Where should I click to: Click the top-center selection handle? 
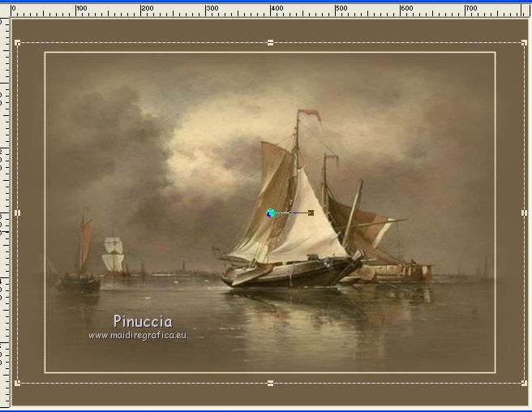[270, 43]
